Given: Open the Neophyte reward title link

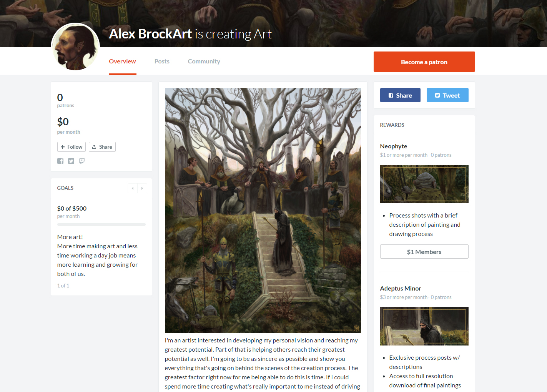Looking at the screenshot, I should 394,146.
